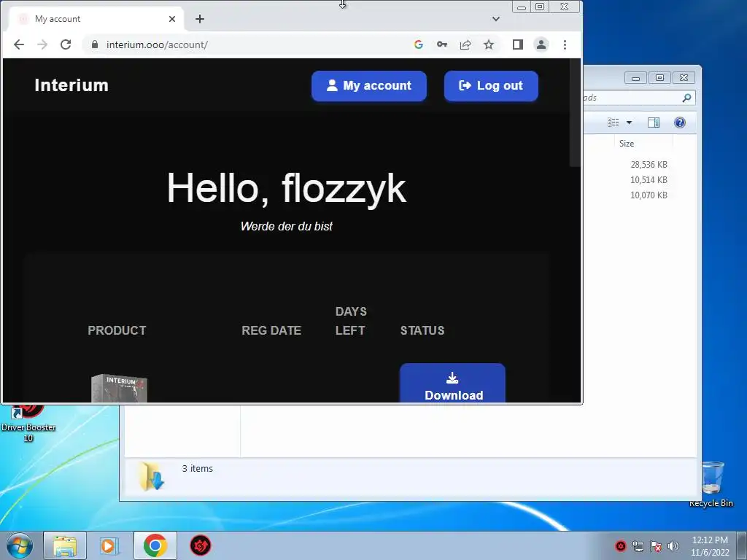Viewport: 747px width, 560px height.
Task: Click red Driver Booster tray icon
Action: click(620, 546)
